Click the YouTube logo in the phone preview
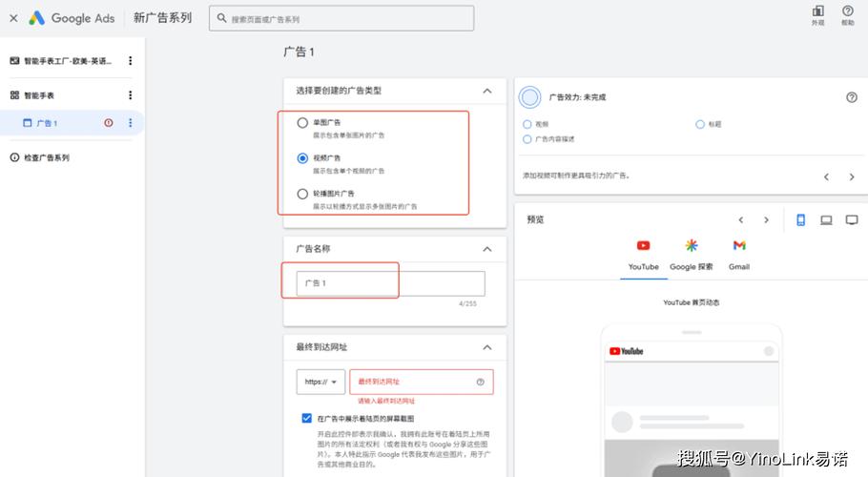 pyautogui.click(x=626, y=351)
